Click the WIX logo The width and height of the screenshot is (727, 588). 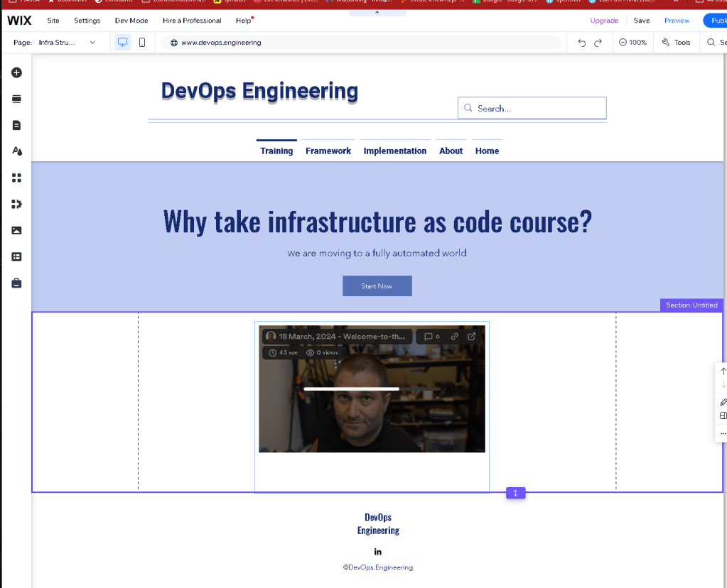click(19, 21)
